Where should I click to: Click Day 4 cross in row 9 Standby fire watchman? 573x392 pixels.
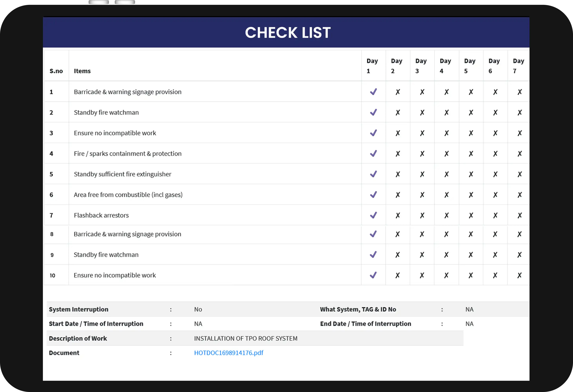pos(446,255)
